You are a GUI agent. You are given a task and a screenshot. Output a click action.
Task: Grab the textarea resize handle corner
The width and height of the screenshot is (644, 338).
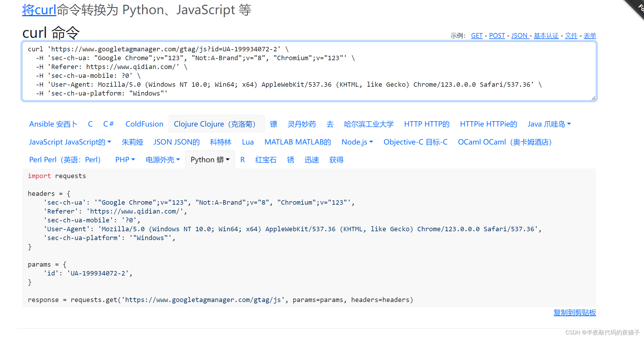(x=594, y=98)
